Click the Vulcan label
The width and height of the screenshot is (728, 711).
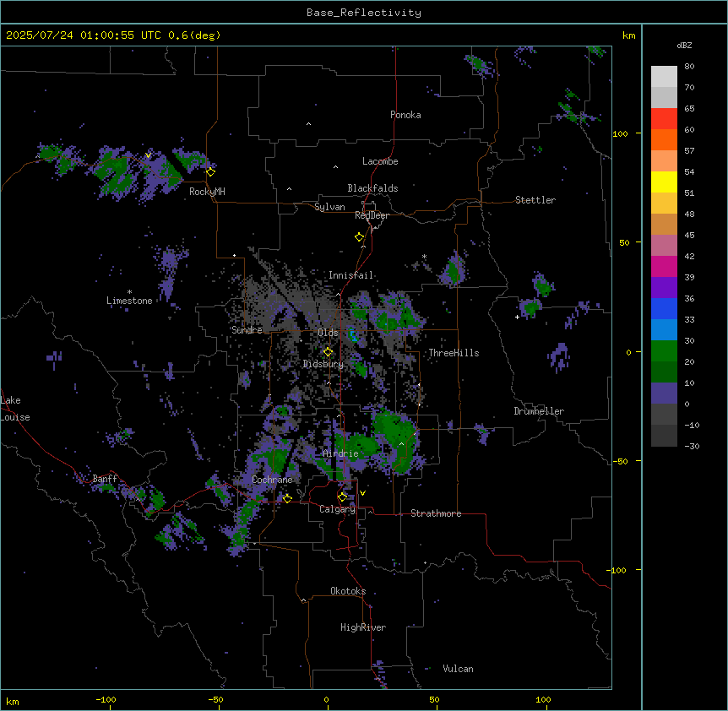tap(458, 669)
